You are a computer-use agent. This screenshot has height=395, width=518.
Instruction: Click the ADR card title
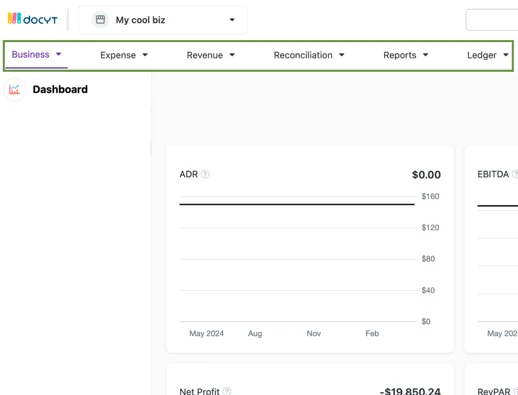[x=189, y=174]
